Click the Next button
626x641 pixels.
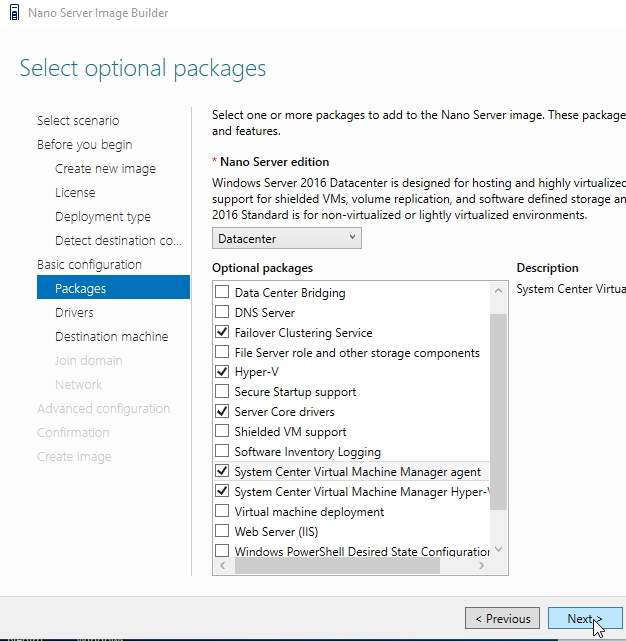585,618
